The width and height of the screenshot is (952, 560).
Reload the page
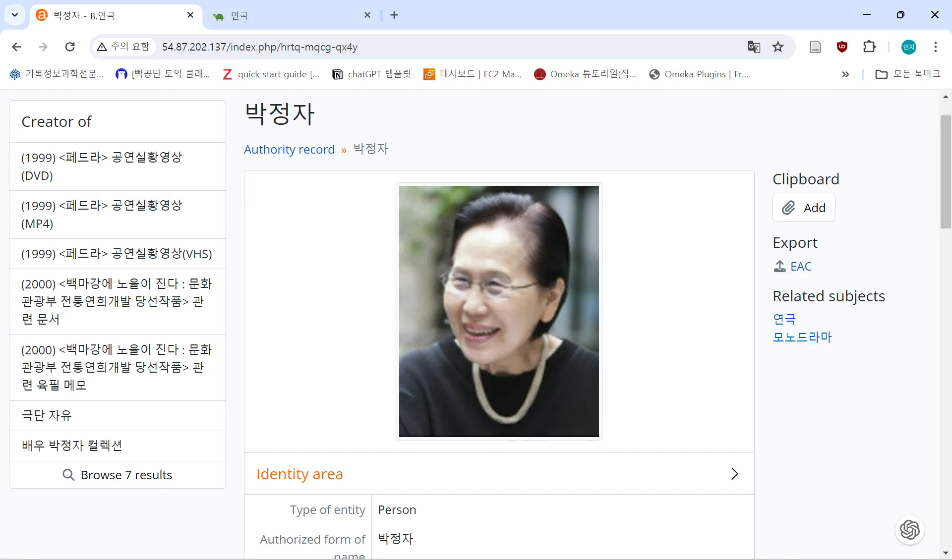tap(70, 47)
